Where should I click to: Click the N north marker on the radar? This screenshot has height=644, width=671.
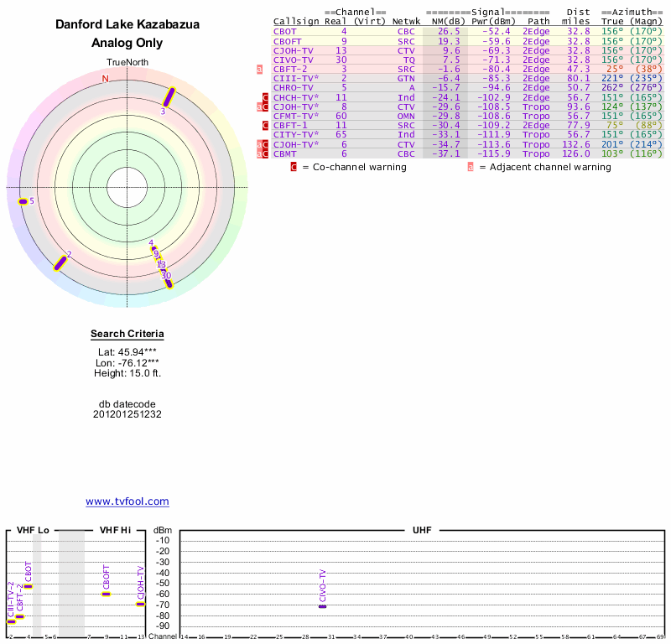[x=105, y=79]
